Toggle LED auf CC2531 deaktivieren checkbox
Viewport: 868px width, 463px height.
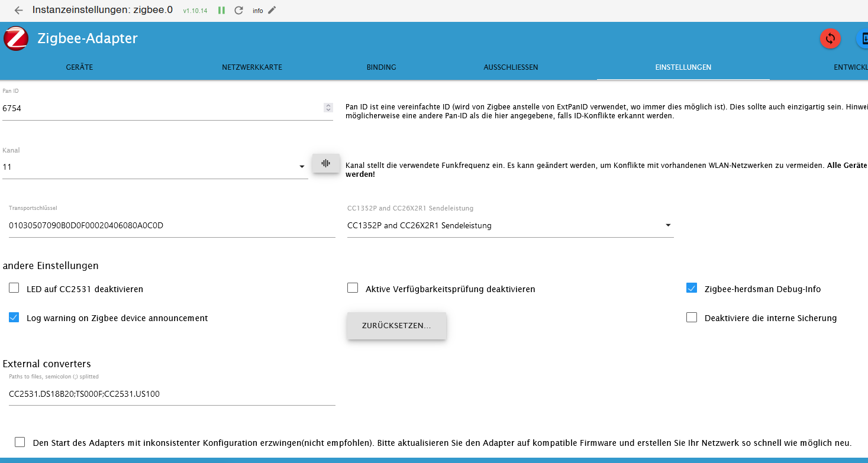[14, 288]
